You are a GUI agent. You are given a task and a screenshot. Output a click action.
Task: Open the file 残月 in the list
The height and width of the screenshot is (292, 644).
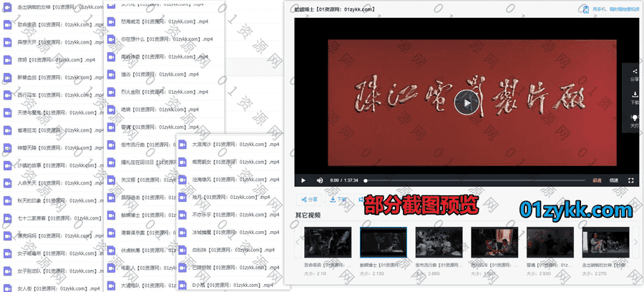[x=230, y=198]
